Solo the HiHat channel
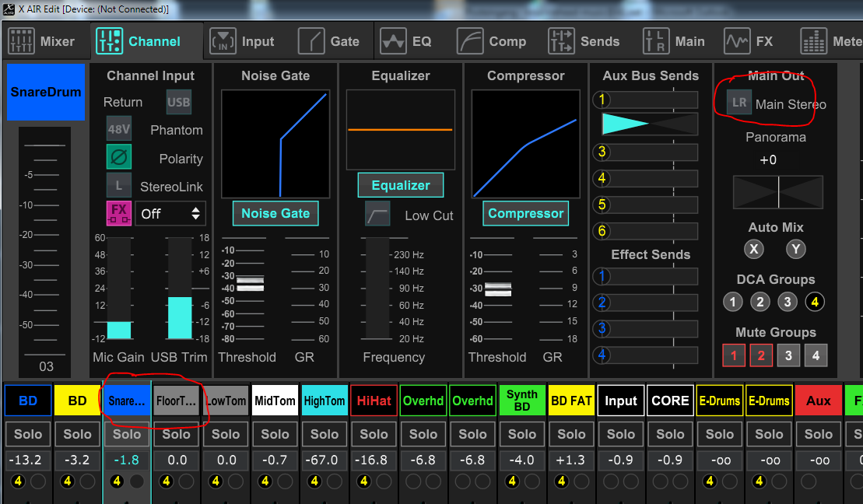863x504 pixels. 374,434
